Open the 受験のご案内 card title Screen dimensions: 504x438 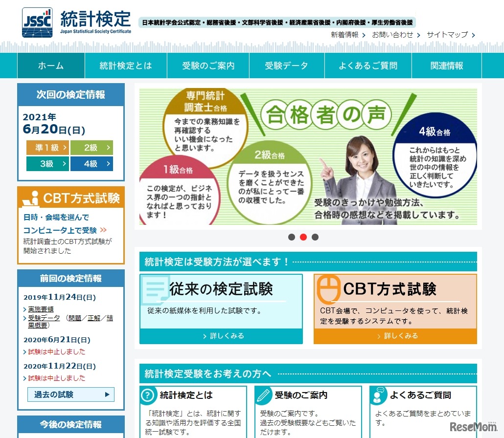301,395
